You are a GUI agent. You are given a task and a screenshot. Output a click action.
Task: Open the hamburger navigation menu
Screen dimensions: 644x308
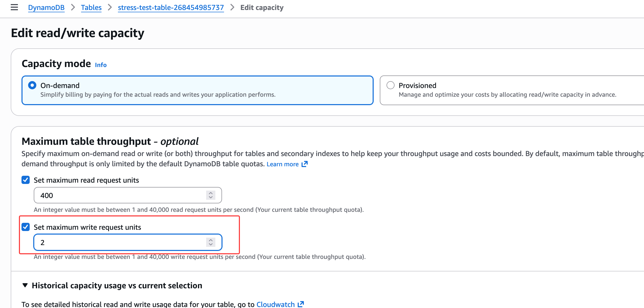pyautogui.click(x=14, y=7)
